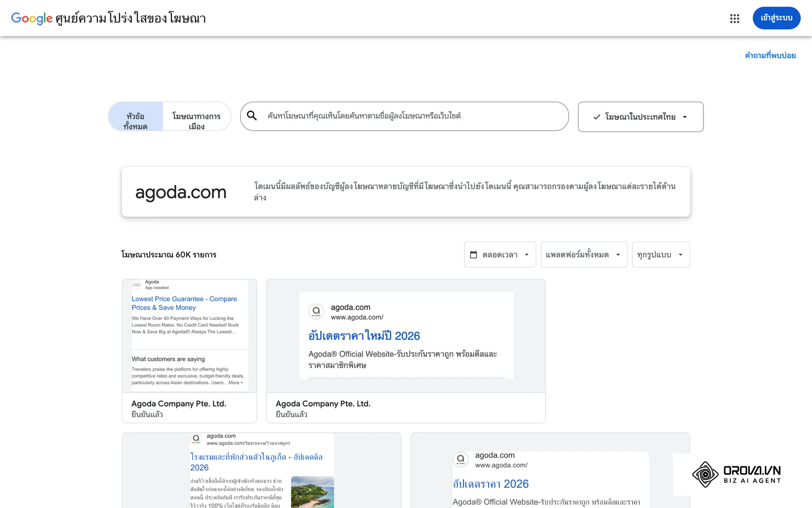Click the Agoda logo in อัปเดตราคาใหม่ปี 2026 ad
This screenshot has width=812, height=508.
point(316,311)
